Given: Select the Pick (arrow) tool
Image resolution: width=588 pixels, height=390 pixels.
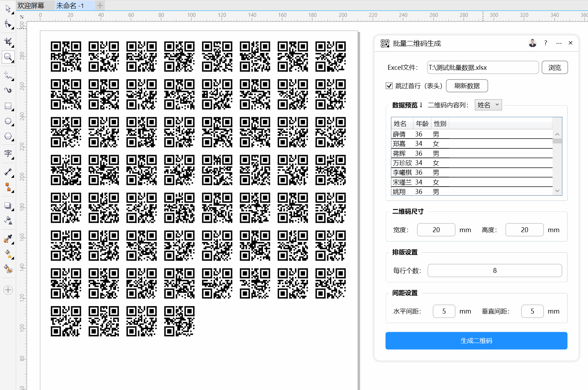Looking at the screenshot, I should point(8,9).
